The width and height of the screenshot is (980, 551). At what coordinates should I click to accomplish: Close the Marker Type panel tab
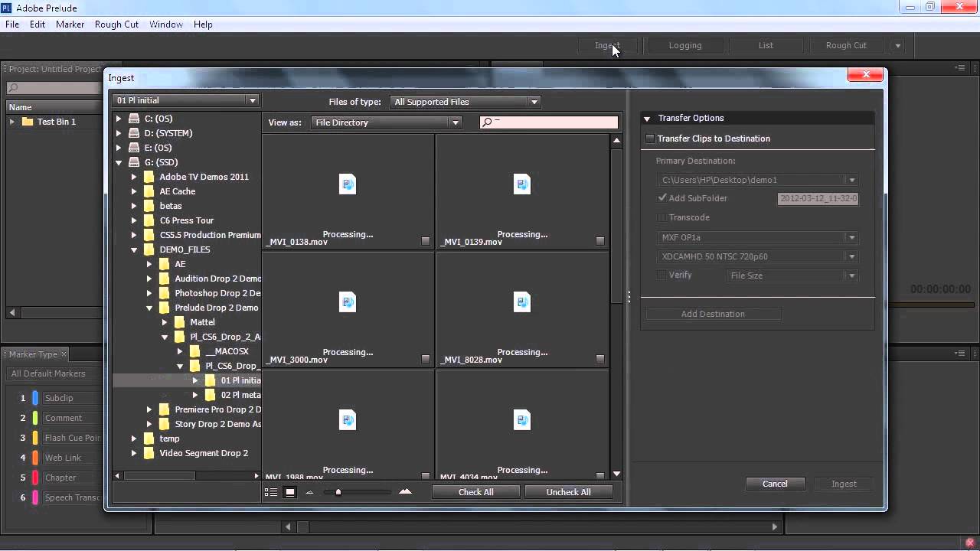[x=64, y=354]
